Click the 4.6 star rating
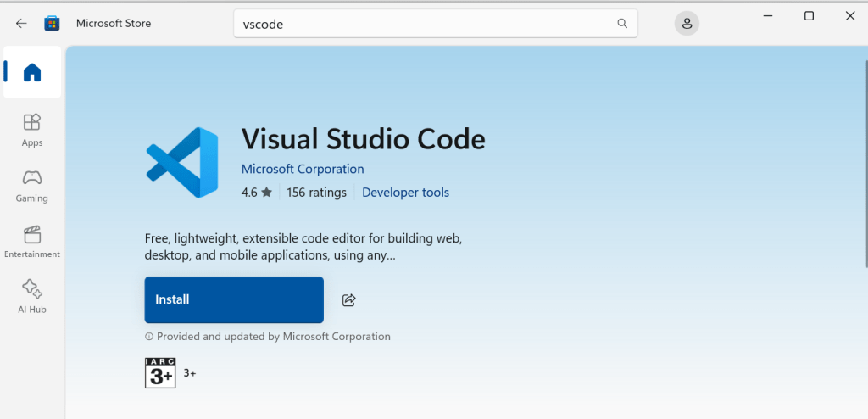This screenshot has width=868, height=419. coord(256,193)
